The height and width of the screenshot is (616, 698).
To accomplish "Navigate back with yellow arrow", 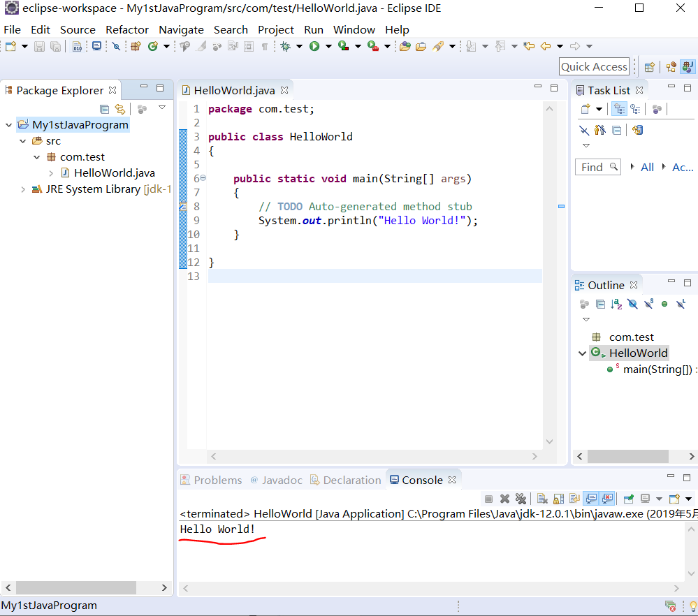I will [x=545, y=46].
